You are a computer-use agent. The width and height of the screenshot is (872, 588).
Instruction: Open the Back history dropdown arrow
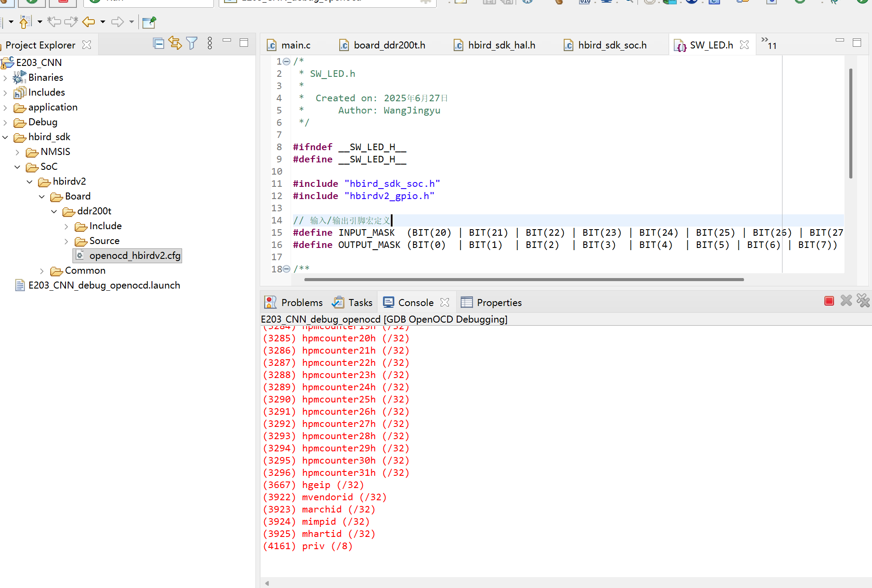pos(103,21)
